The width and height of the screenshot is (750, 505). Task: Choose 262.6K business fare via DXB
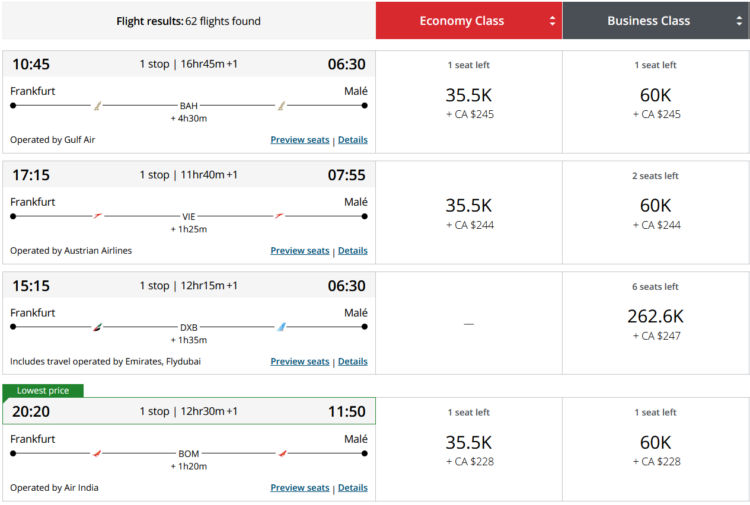[655, 323]
